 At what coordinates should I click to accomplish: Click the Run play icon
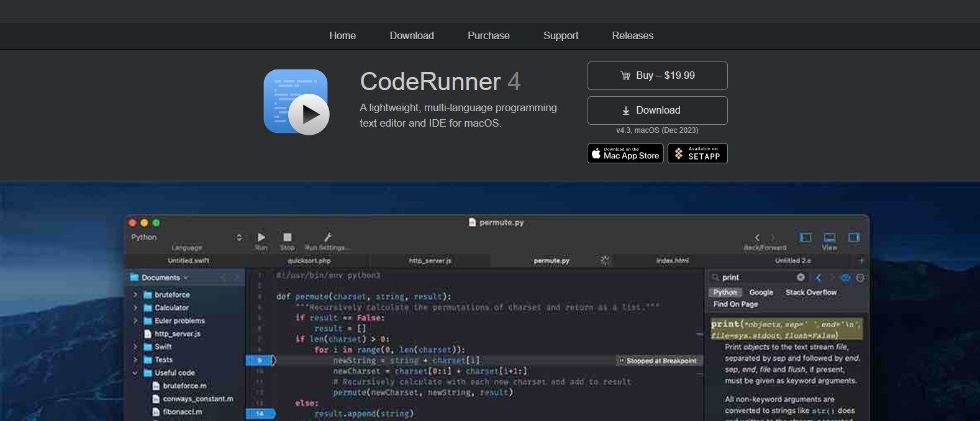(x=261, y=237)
